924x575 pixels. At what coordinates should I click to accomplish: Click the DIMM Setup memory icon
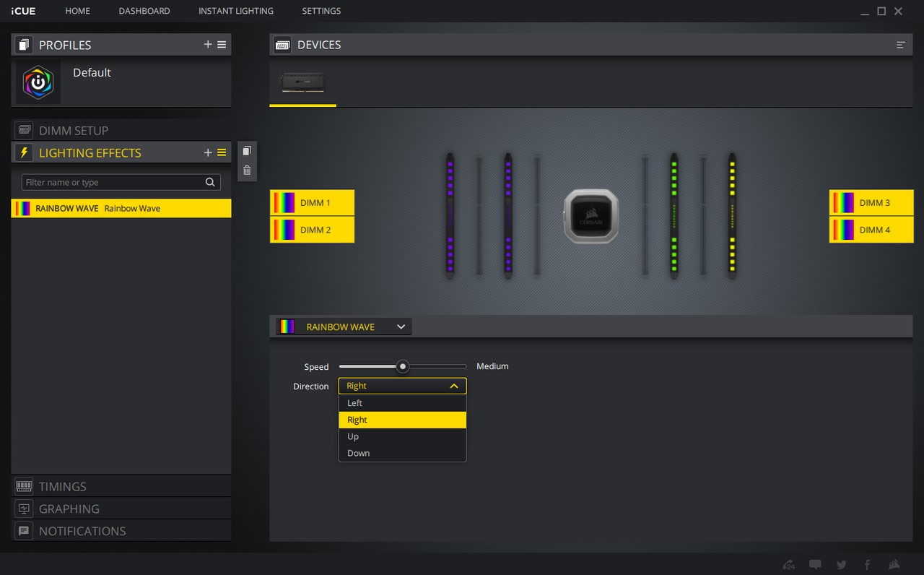pos(24,131)
